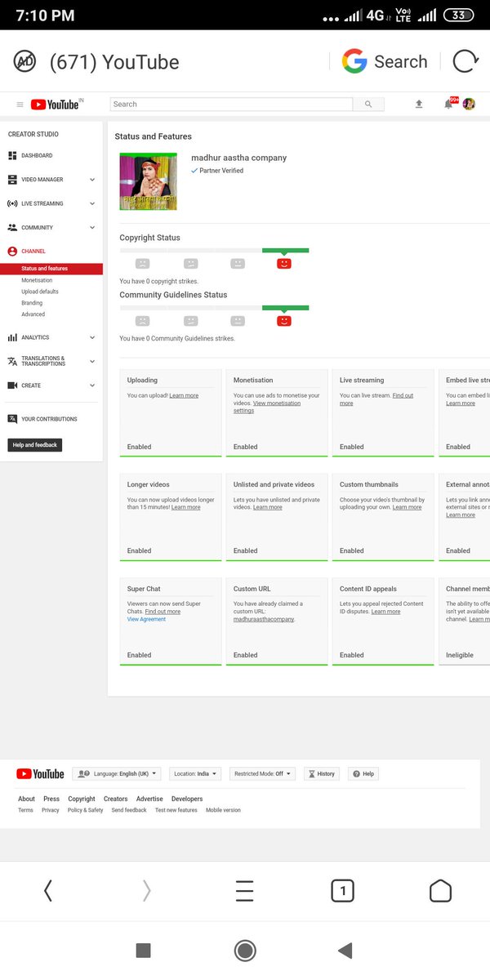
Task: Open the Channel section in sidebar
Action: [x=33, y=252]
